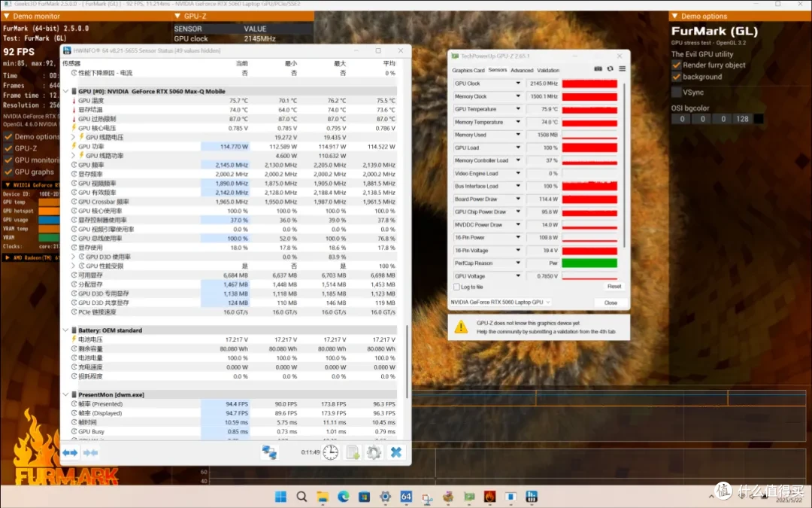
Task: Click rightmost blue chart taskbar icon
Action: tap(532, 497)
